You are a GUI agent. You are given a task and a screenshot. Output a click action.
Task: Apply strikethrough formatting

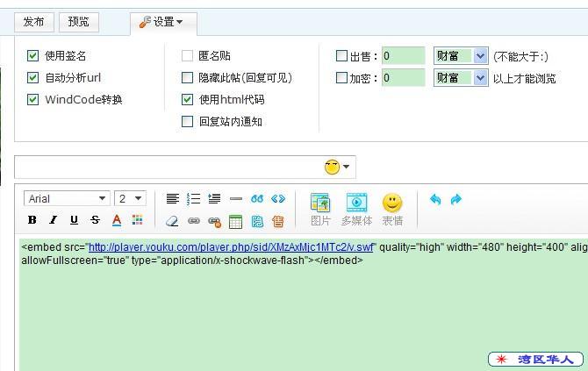pos(96,220)
